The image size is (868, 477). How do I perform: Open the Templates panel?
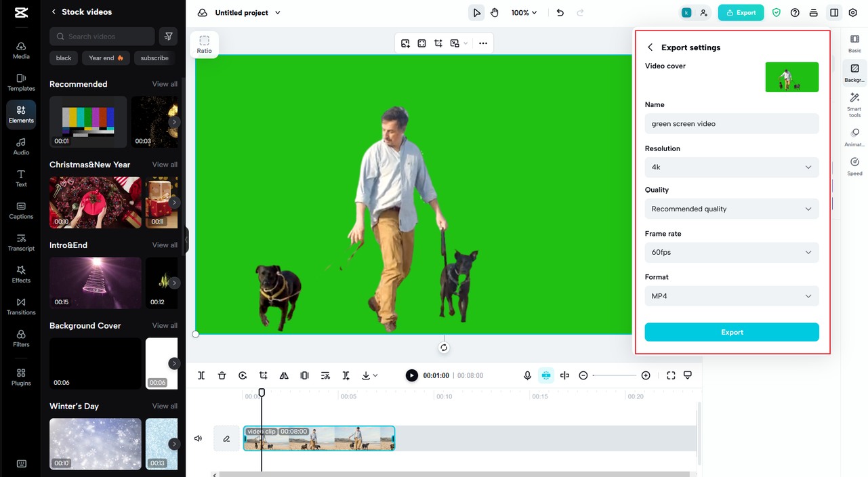click(21, 83)
